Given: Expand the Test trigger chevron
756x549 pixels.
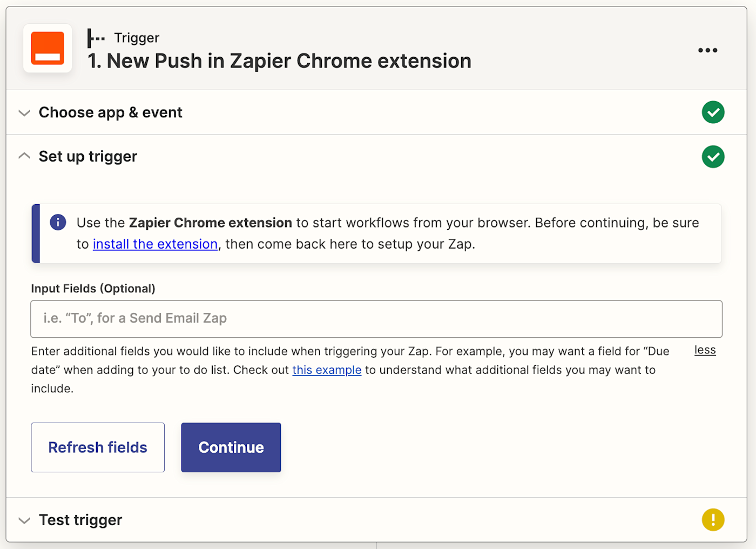Looking at the screenshot, I should (x=24, y=520).
